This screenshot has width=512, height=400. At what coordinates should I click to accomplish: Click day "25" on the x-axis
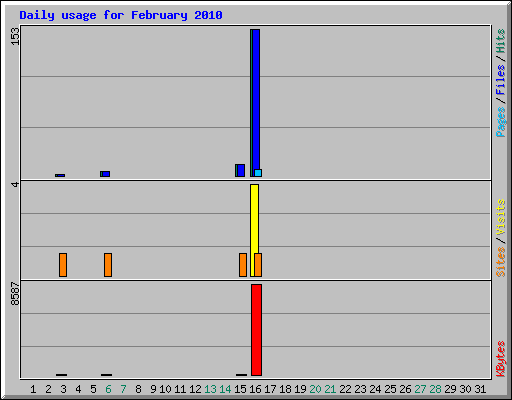click(x=390, y=389)
